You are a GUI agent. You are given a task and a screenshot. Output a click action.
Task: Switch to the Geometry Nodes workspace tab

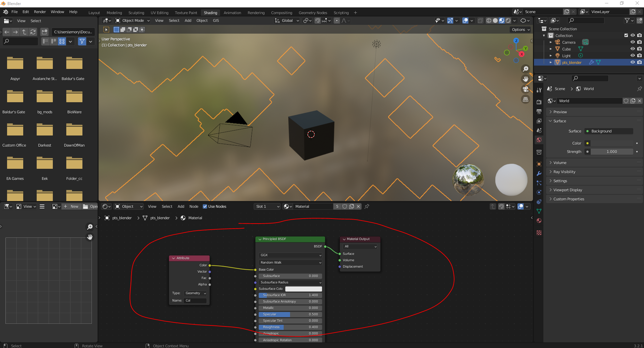click(x=313, y=13)
